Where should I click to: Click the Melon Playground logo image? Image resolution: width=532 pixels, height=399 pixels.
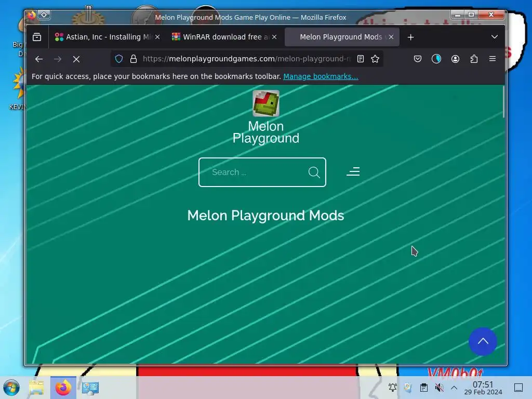point(266,103)
